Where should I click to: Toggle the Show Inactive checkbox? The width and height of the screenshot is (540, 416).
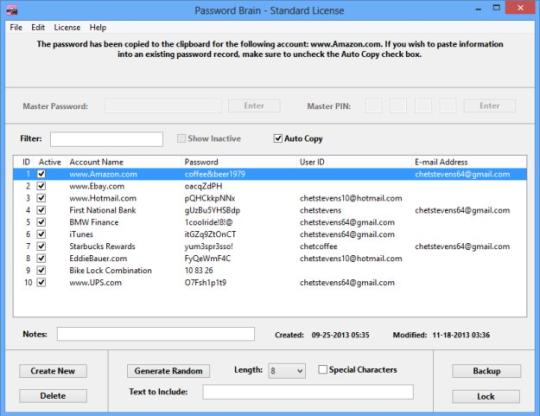[181, 139]
